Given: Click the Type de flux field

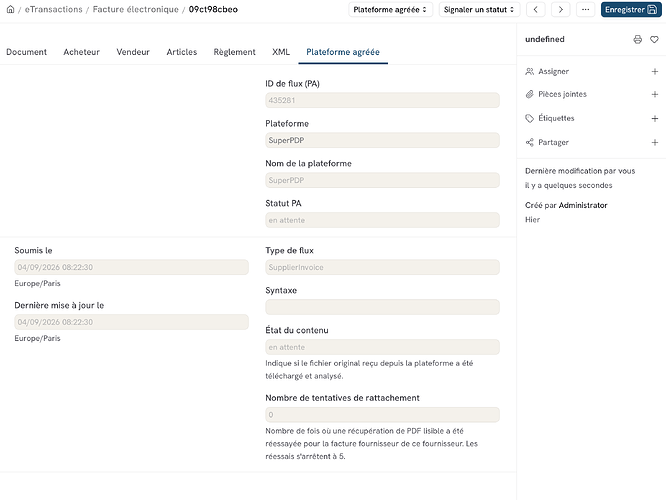Looking at the screenshot, I should [382, 267].
